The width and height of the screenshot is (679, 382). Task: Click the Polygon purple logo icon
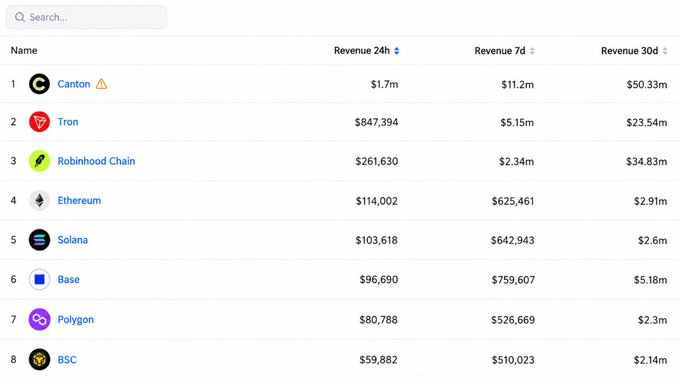tap(39, 319)
